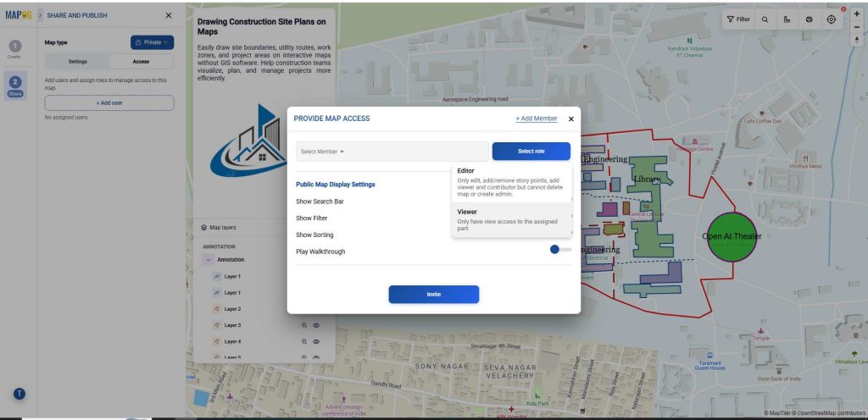Screen dimensions: 868x420
Task: Click 'SEVA NAGAR VELACHERY' map label
Action: (510, 372)
